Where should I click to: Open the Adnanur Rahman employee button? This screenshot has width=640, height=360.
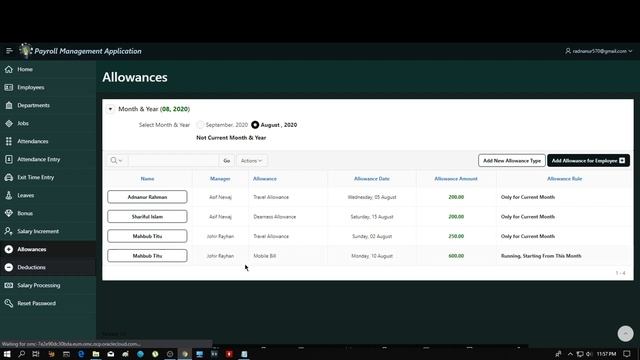coord(147,197)
